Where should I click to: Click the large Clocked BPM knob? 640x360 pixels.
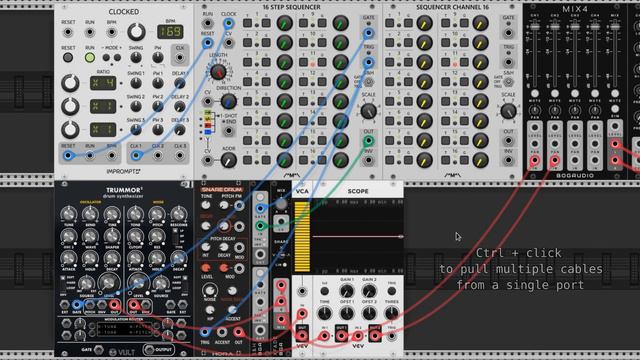pos(136,32)
